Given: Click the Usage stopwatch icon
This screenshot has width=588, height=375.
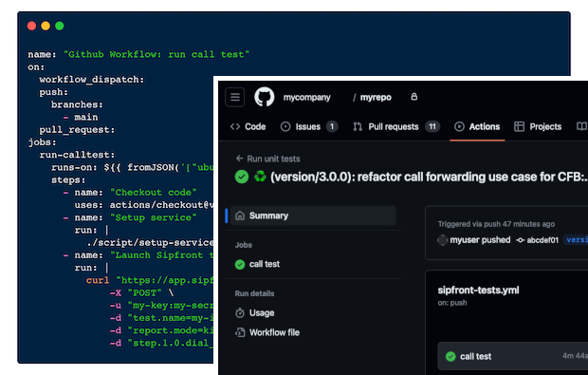Looking at the screenshot, I should [x=240, y=313].
